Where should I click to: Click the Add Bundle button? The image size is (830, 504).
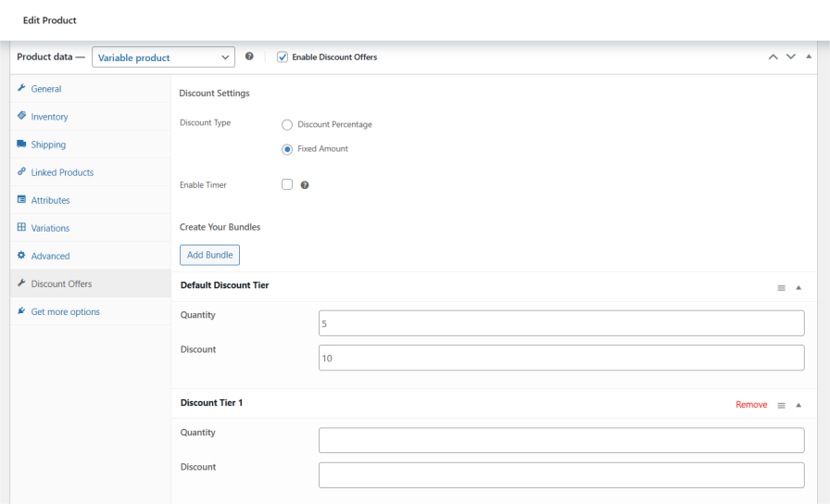209,255
